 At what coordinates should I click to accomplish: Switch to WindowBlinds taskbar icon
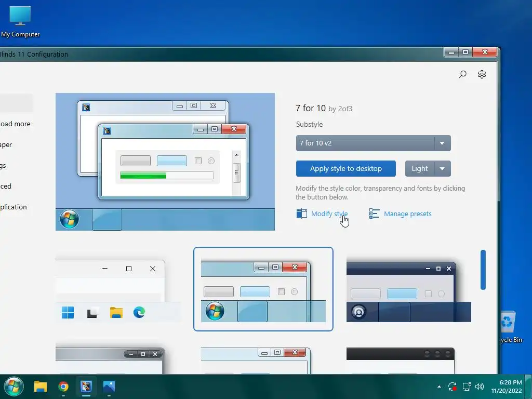click(86, 387)
